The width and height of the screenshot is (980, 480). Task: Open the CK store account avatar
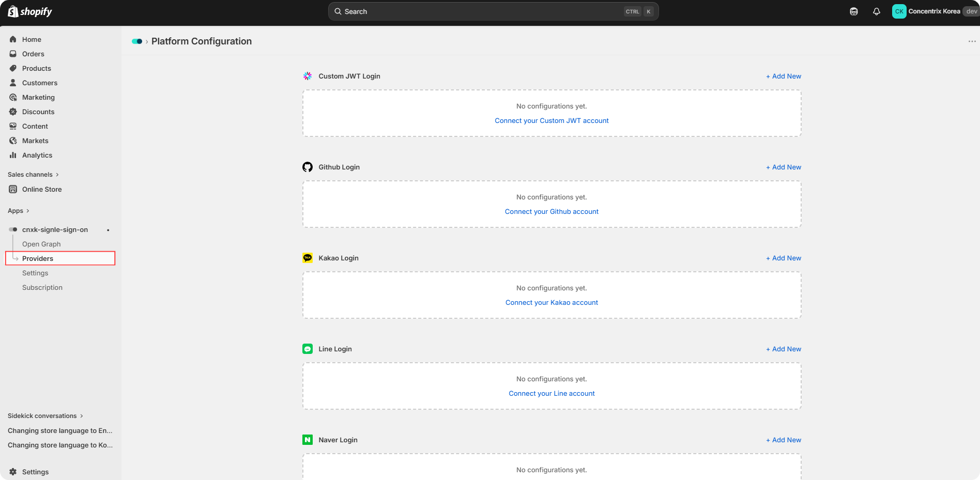[x=899, y=11]
